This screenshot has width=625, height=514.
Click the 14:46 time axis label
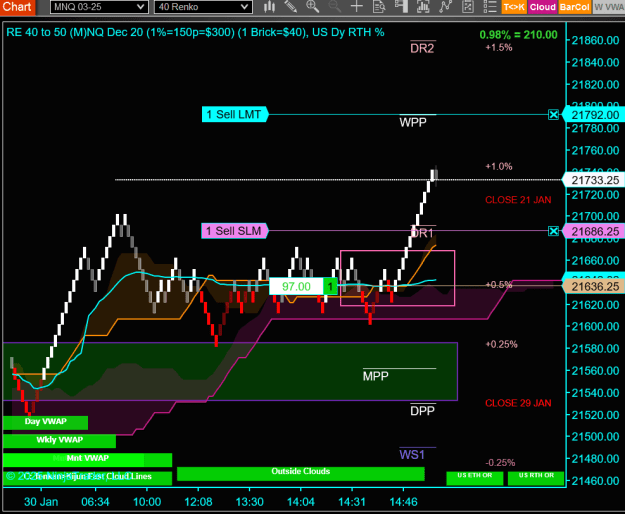[x=403, y=502]
